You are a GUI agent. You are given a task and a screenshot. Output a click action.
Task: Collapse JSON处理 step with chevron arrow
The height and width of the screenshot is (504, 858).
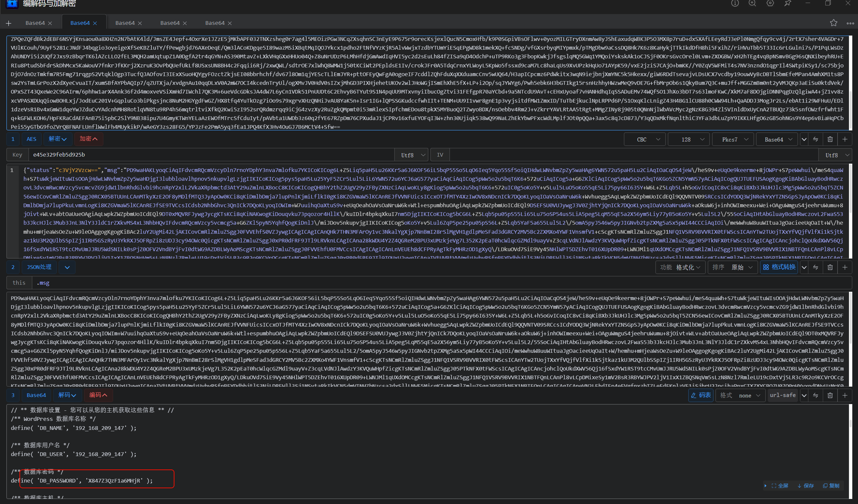(804, 268)
